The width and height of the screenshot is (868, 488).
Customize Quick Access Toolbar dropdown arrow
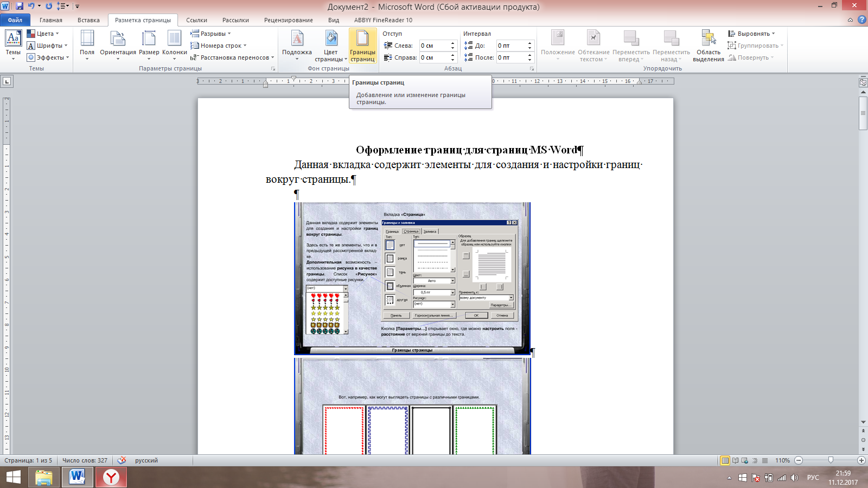coord(77,7)
